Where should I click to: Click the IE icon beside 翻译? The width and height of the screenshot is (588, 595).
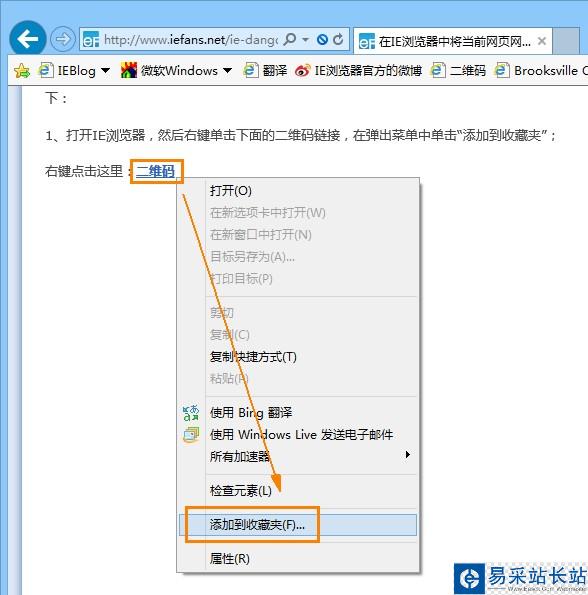[x=250, y=71]
